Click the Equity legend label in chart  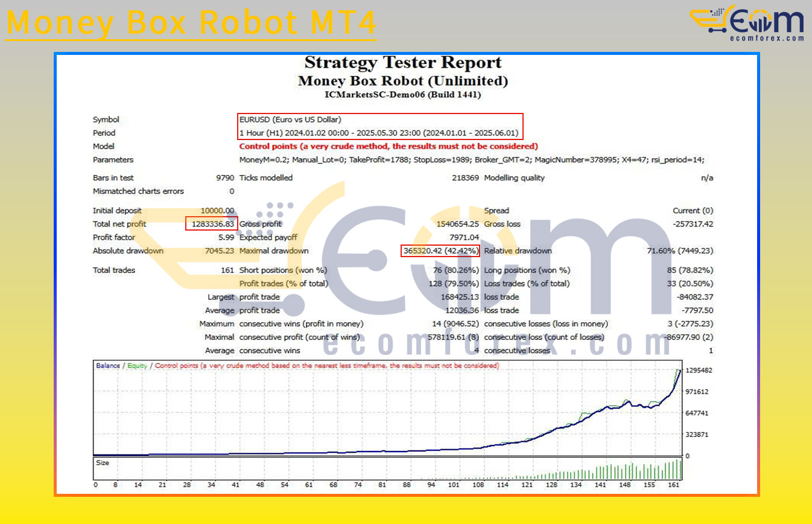[138, 366]
